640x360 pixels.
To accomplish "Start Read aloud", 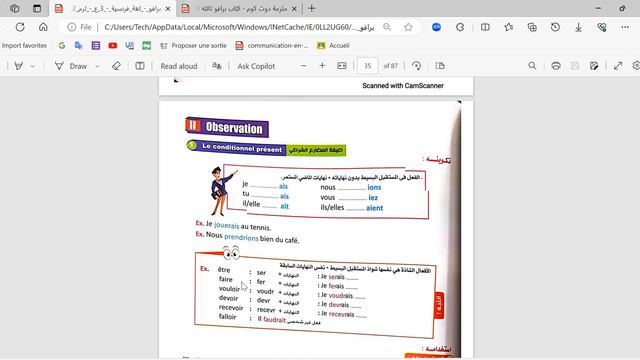I will point(179,66).
